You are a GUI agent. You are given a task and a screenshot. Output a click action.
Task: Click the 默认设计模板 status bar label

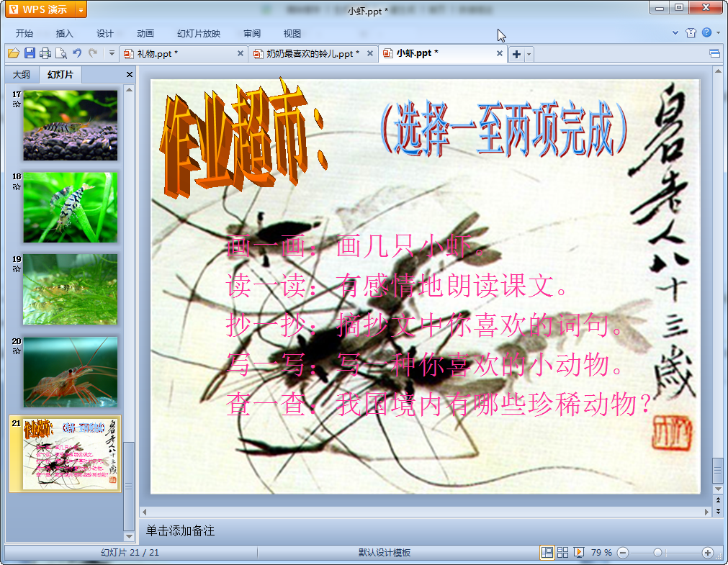385,553
